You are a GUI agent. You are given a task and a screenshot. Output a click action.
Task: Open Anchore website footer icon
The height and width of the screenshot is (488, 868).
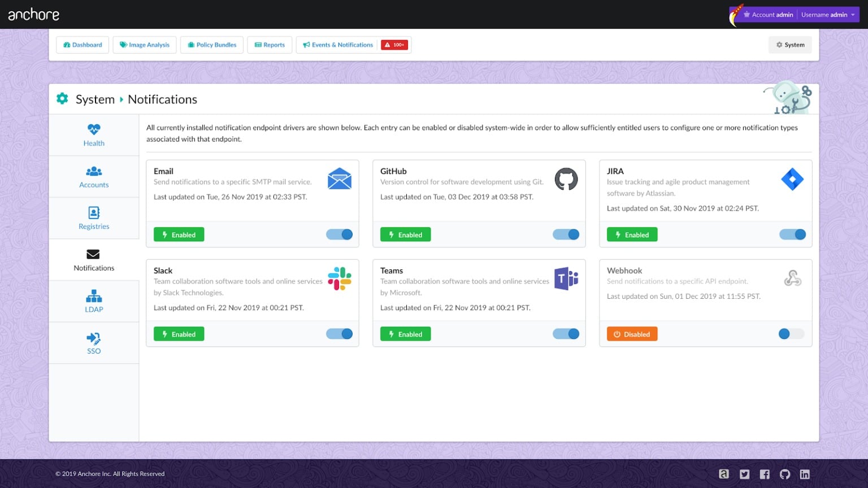(724, 474)
